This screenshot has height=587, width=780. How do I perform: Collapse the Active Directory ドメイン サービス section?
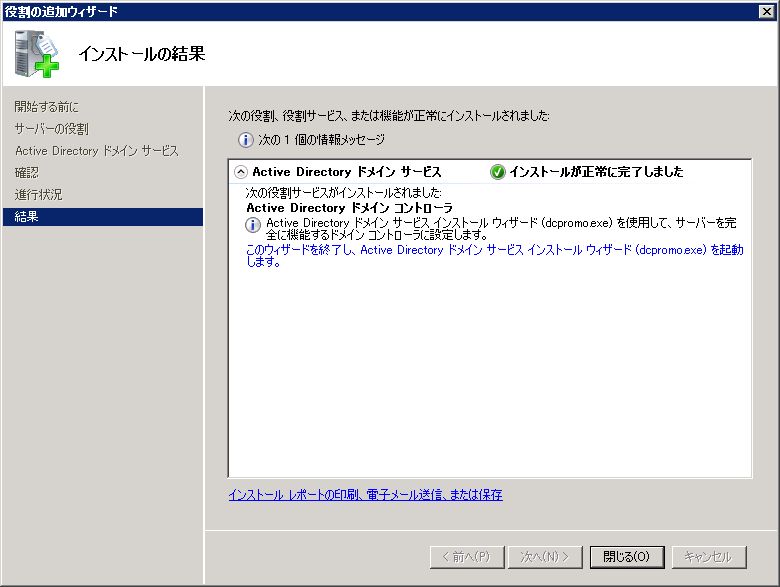pyautogui.click(x=241, y=172)
